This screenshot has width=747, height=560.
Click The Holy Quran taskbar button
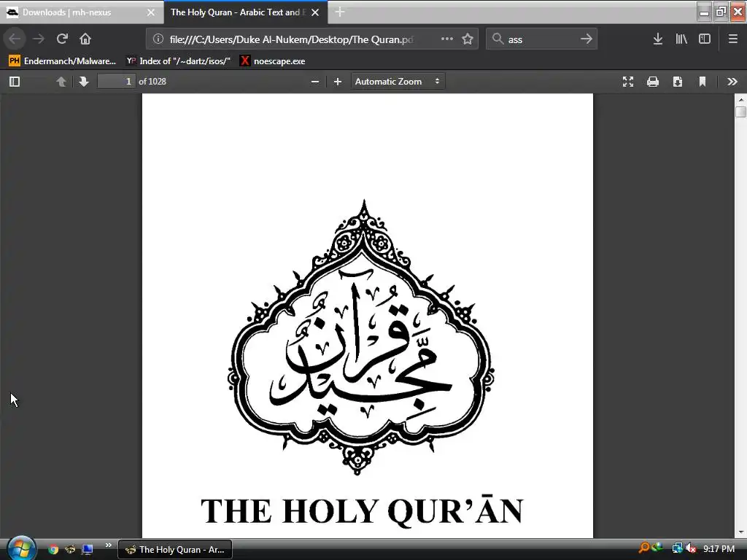[175, 550]
